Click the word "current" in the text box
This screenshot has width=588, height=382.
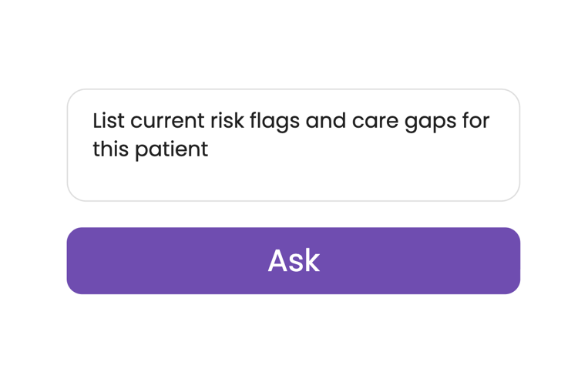166,122
